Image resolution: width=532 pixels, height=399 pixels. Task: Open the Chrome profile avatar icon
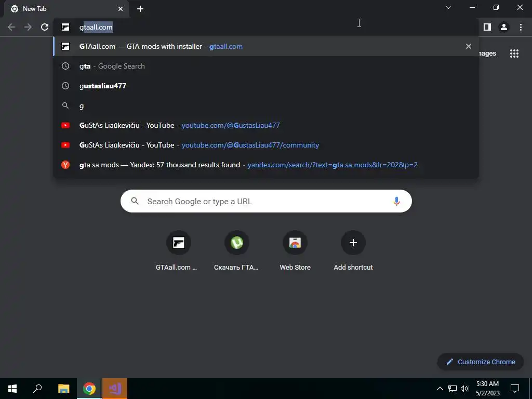[x=504, y=27]
